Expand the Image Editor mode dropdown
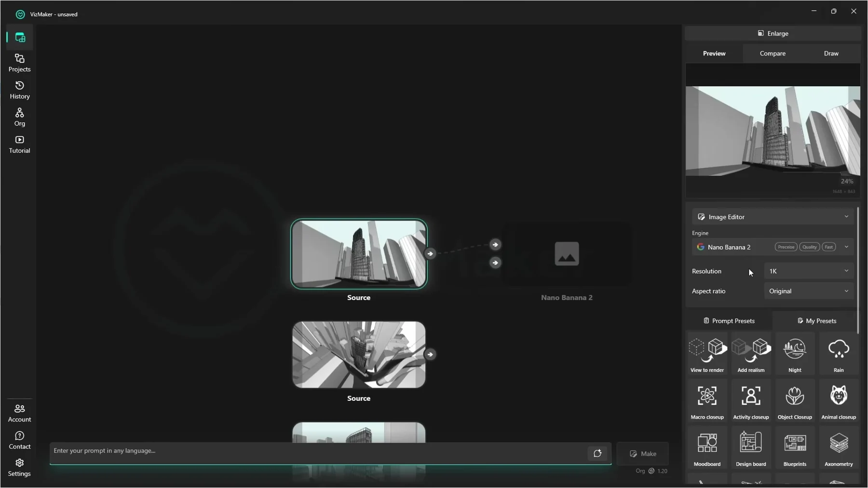This screenshot has width=868, height=488. coord(773,217)
